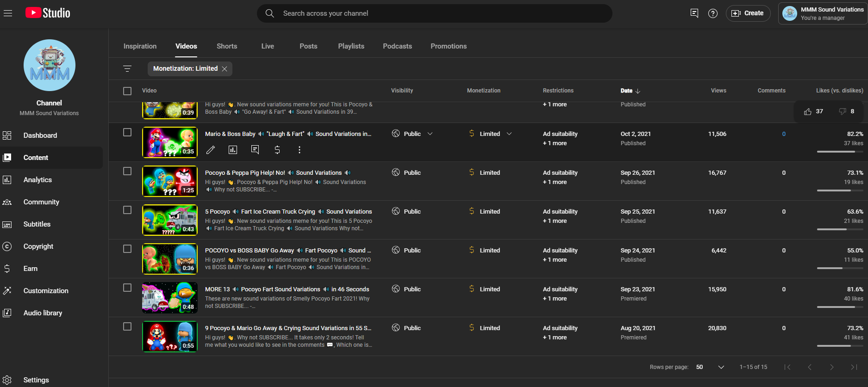The height and width of the screenshot is (387, 868).
Task: Click the Limited dollar icon for 5 Pocoyo video
Action: pyautogui.click(x=472, y=211)
